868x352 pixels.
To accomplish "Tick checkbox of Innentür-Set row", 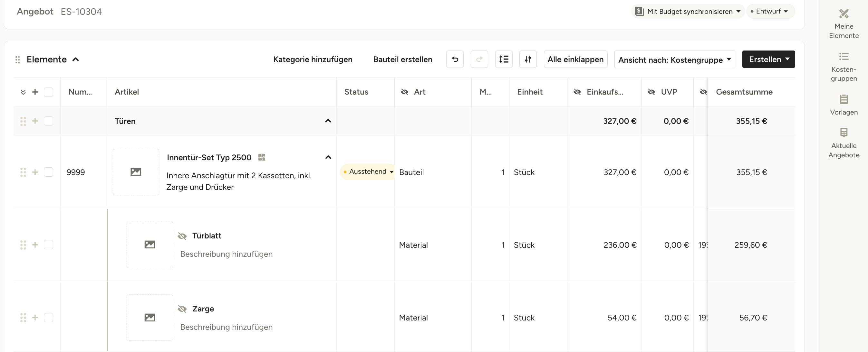I will [49, 172].
